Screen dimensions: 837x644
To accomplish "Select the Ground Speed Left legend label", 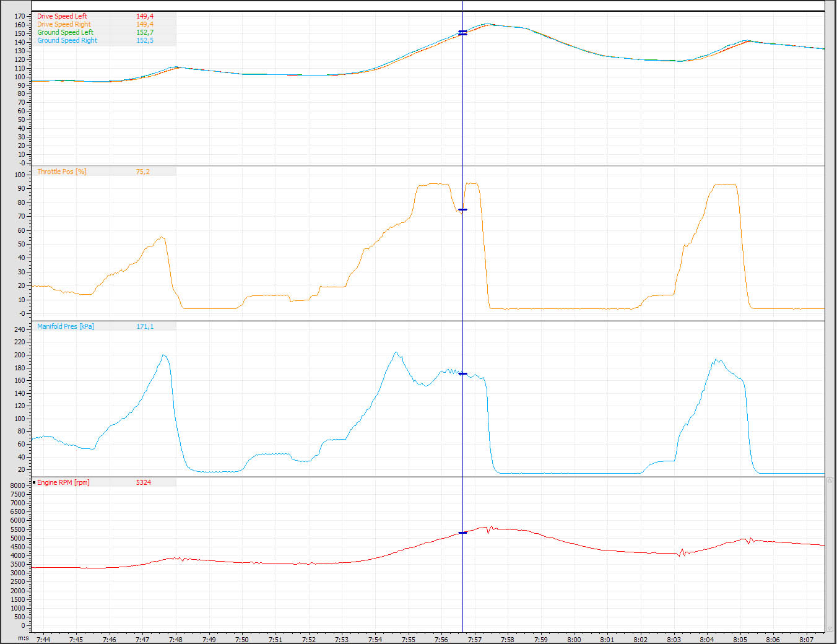I will coord(65,32).
